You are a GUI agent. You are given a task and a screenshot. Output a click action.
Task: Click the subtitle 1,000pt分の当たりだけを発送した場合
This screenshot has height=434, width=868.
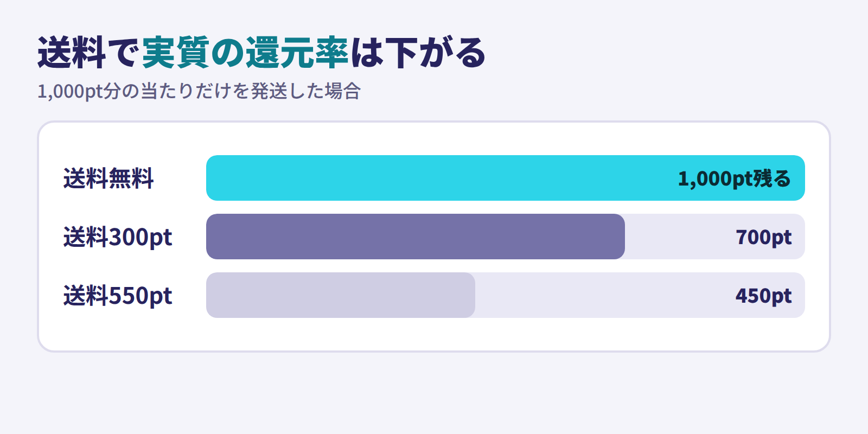199,91
